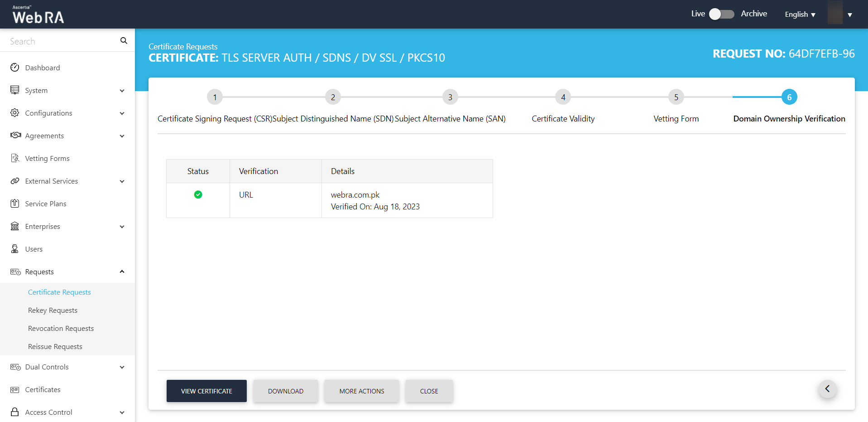This screenshot has height=422, width=868.
Task: Click the REQUEST NO: 64DF7EFB-96 text
Action: 784,53
